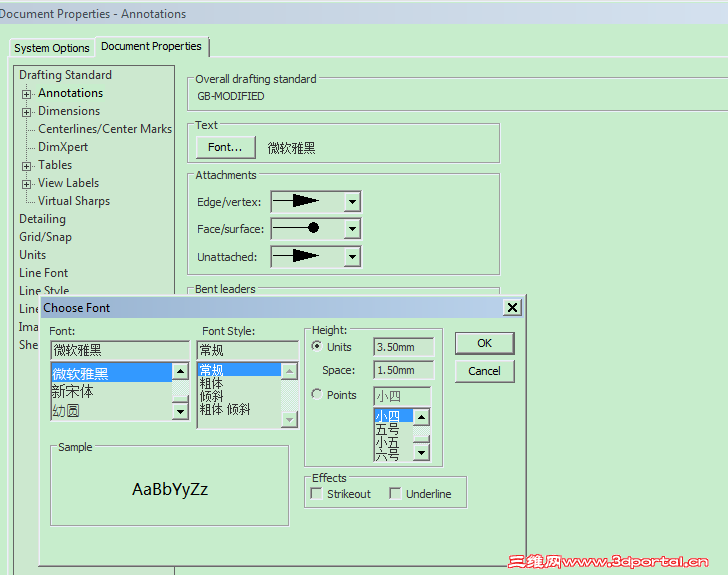The height and width of the screenshot is (575, 728).
Task: Open the Grid/Snap settings
Action: [46, 237]
